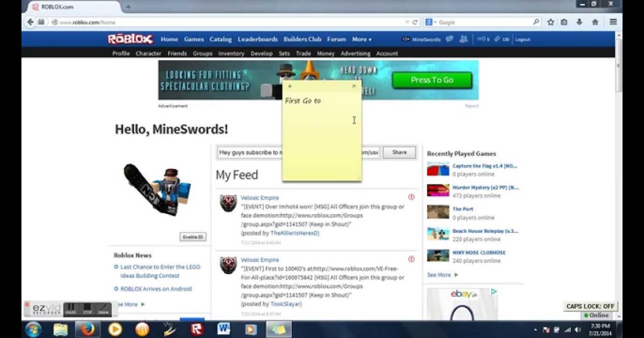Stop the ezvid recording
Viewport: 644px width, 338px height.
click(x=87, y=308)
